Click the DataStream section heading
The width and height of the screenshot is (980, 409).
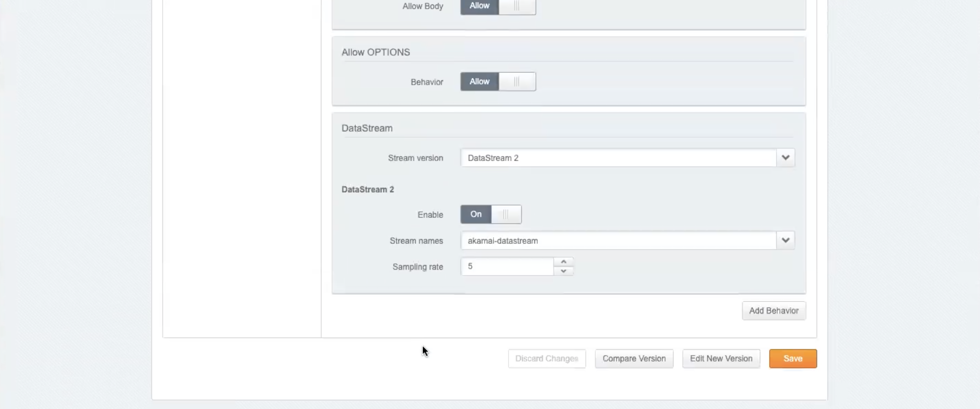click(x=367, y=128)
